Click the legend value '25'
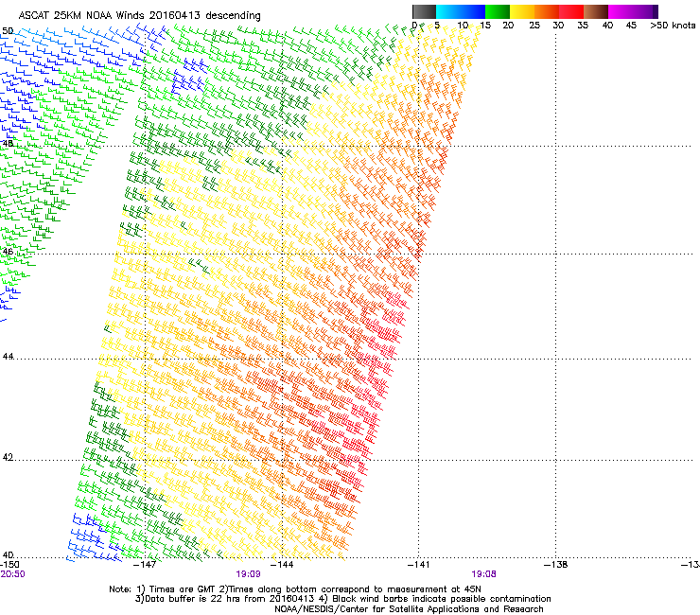 (534, 26)
